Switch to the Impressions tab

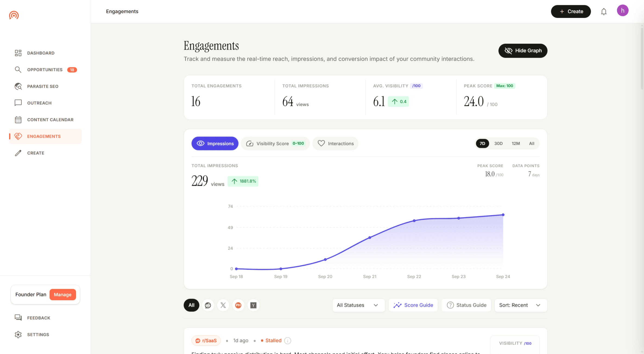coord(215,143)
